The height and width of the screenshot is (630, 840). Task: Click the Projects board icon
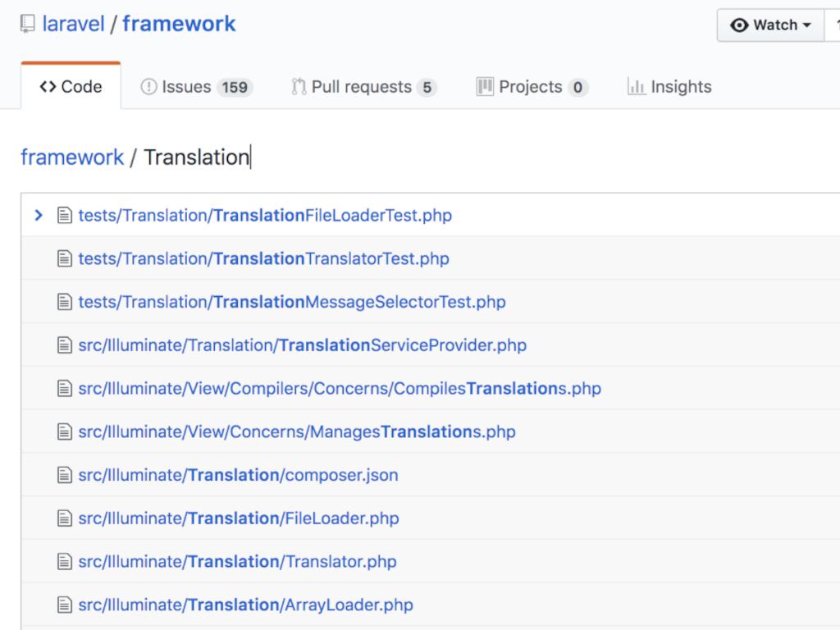[x=485, y=87]
